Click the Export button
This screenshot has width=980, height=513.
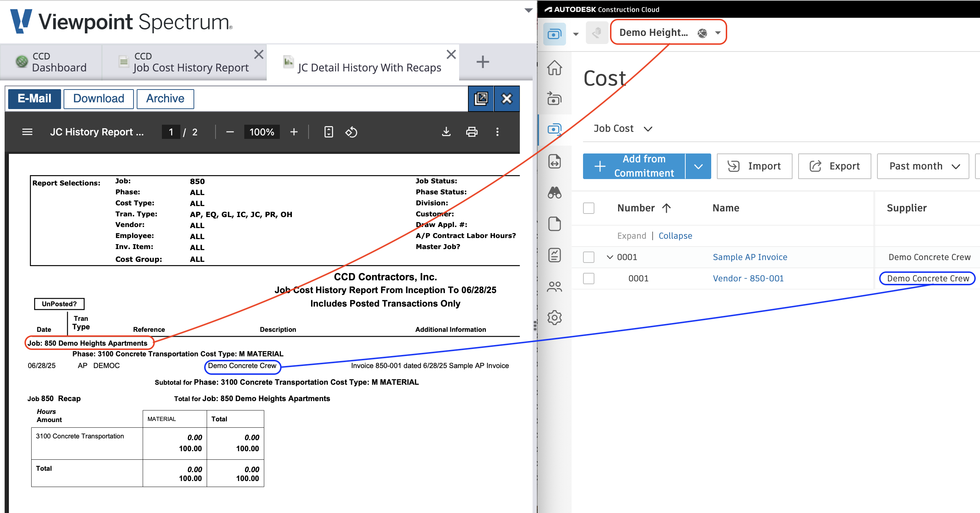(834, 166)
